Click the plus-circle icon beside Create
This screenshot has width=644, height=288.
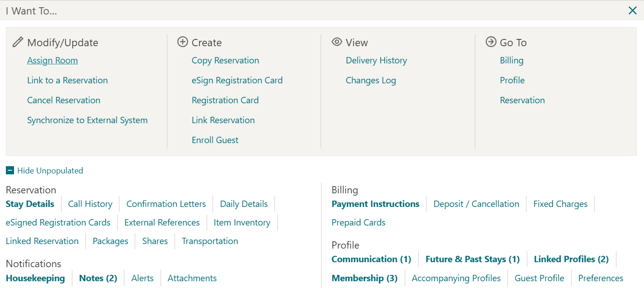click(x=183, y=42)
